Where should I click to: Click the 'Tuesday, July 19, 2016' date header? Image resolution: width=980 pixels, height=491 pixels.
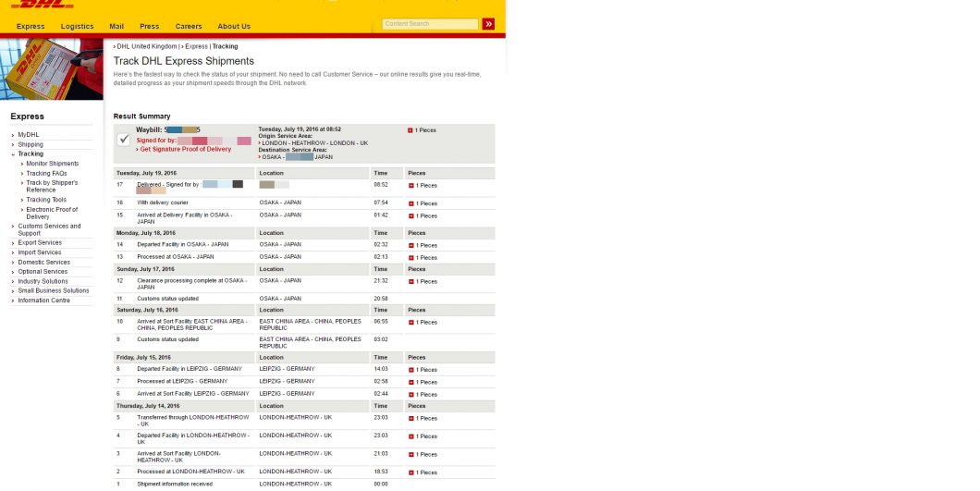(146, 173)
